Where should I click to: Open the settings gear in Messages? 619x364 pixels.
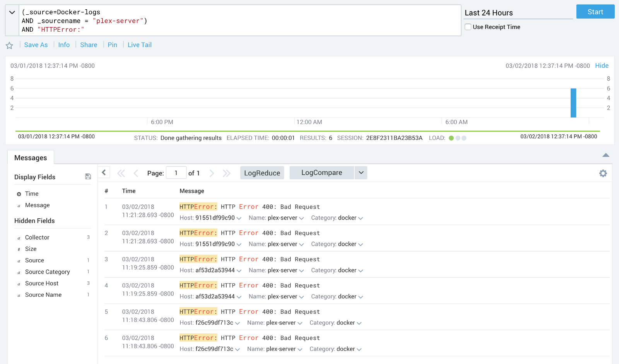603,173
